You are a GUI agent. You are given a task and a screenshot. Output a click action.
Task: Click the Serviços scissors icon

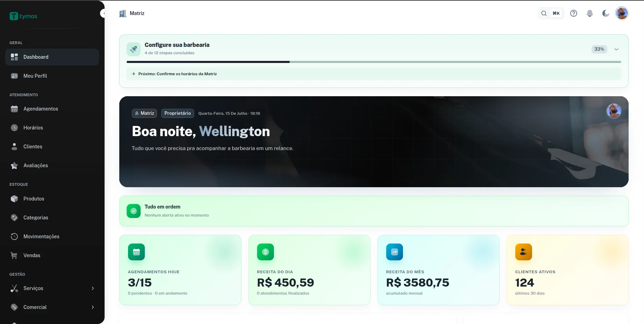click(14, 288)
